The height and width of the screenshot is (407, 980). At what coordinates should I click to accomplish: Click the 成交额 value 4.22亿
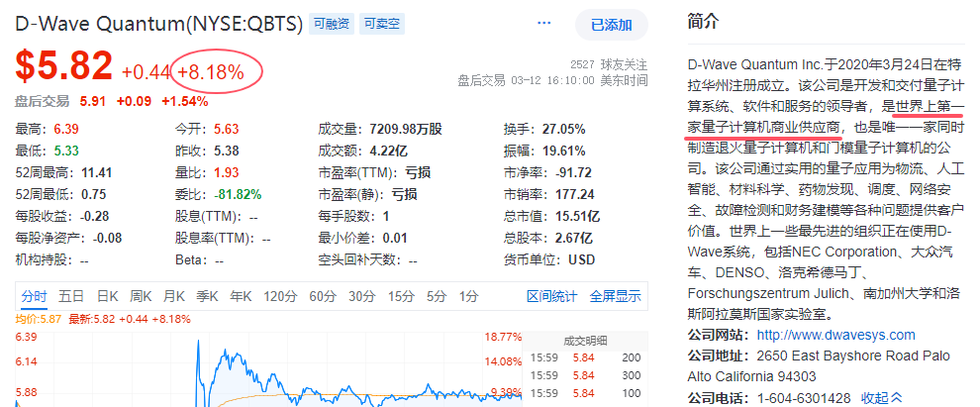coord(389,151)
